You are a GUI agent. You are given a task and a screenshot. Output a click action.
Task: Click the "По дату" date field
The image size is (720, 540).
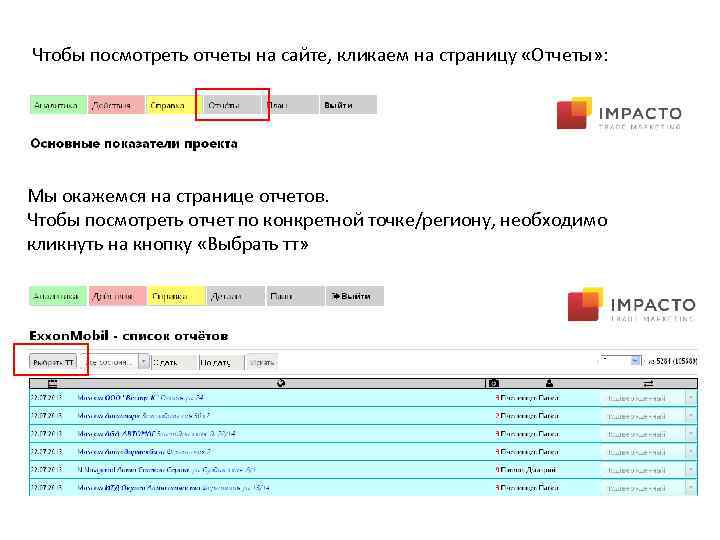pyautogui.click(x=221, y=362)
